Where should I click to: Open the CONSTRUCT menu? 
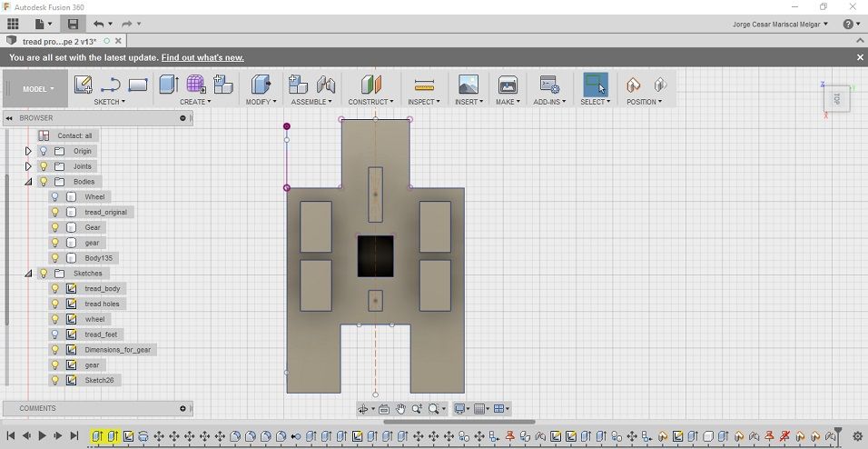(370, 102)
